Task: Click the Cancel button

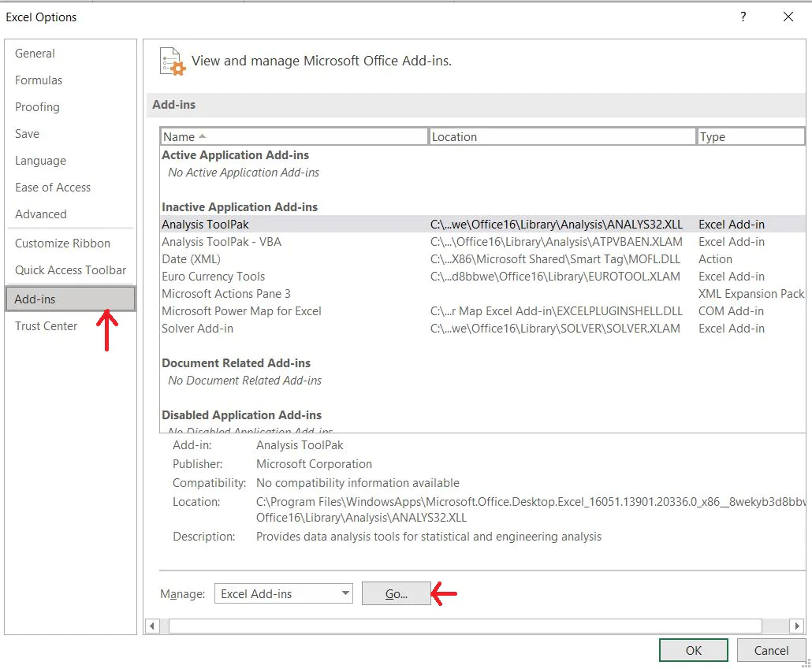Action: [771, 650]
